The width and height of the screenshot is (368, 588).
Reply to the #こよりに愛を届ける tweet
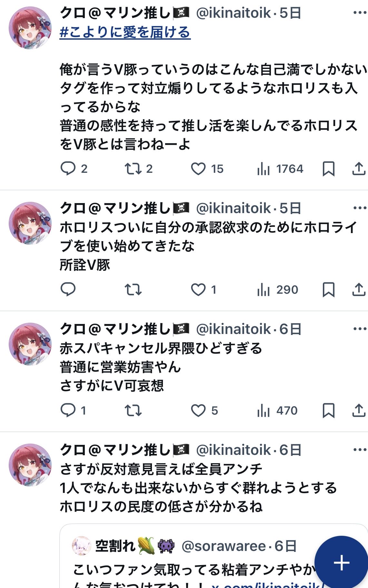(68, 169)
